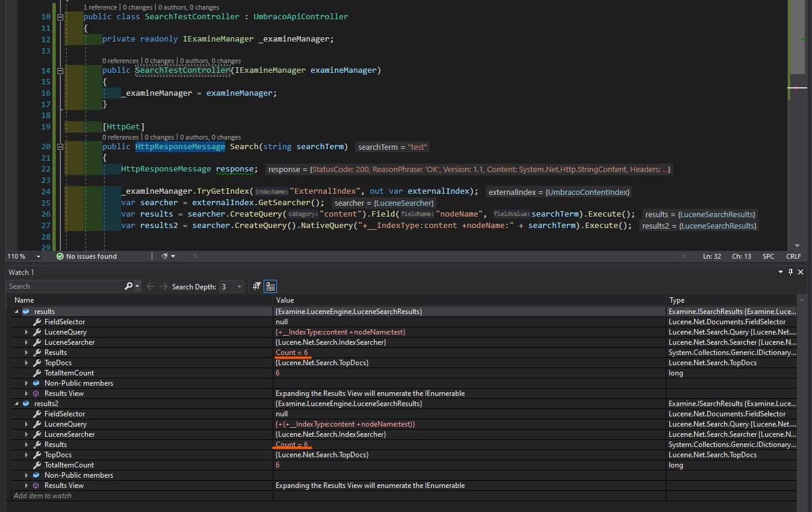Open 0 references CodeLens above Search method
Viewport: 812px width, 512px height.
coord(120,137)
